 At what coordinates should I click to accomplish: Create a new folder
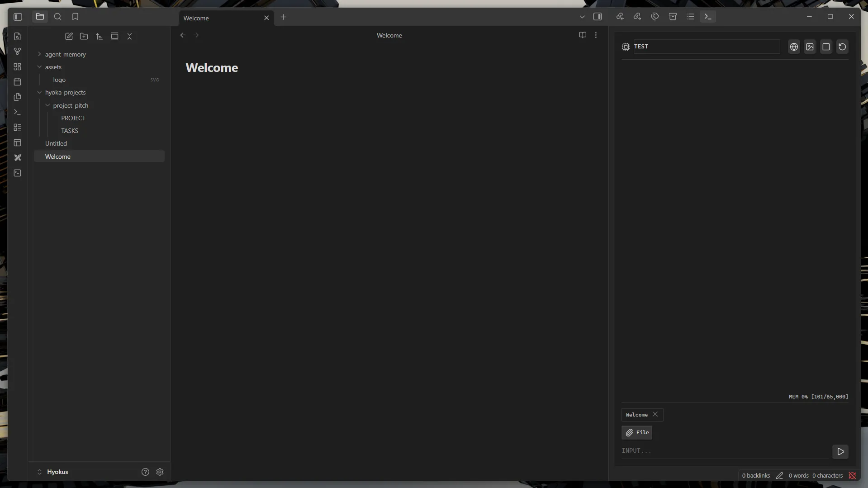click(84, 36)
